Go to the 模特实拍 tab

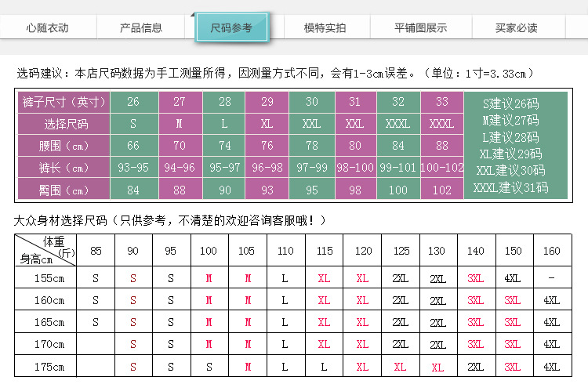point(325,27)
